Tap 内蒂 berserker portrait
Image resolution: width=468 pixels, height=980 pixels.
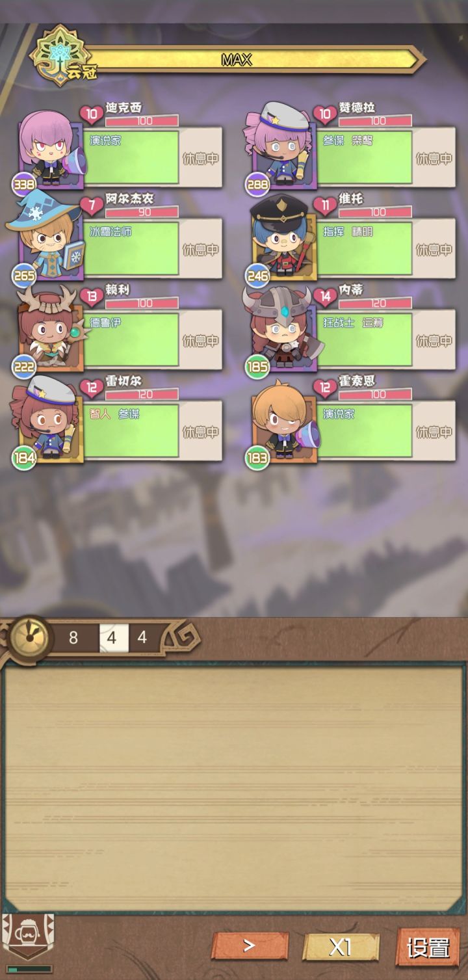(x=281, y=330)
